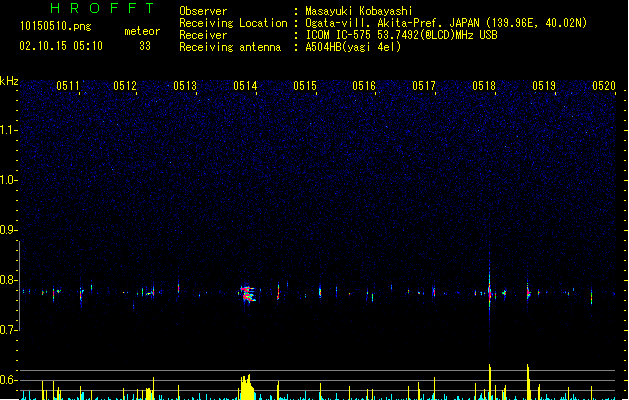Select the file name 10150510.png
The width and height of the screenshot is (629, 400).
[55, 27]
